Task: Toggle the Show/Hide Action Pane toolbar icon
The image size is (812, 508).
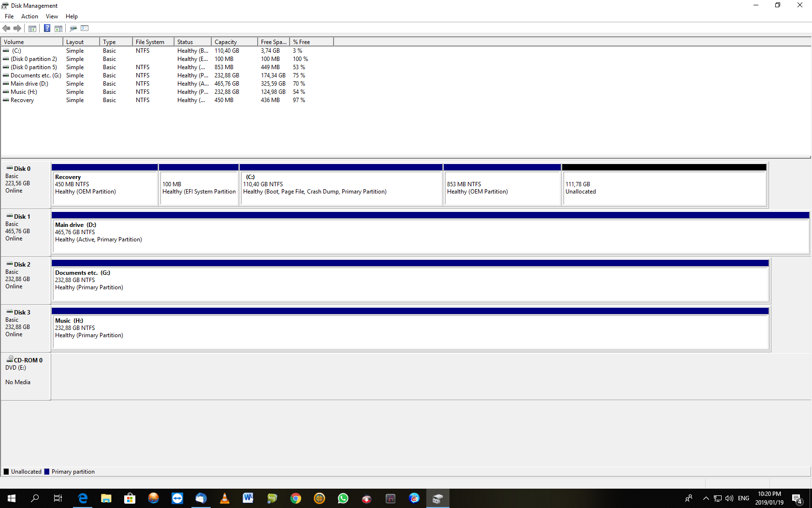Action: pos(58,29)
